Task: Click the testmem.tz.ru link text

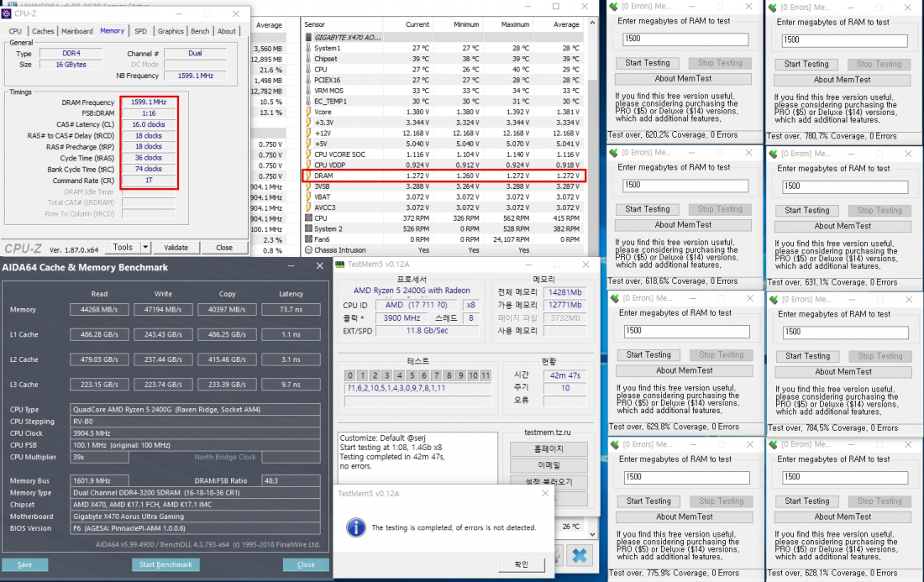Action: point(548,433)
